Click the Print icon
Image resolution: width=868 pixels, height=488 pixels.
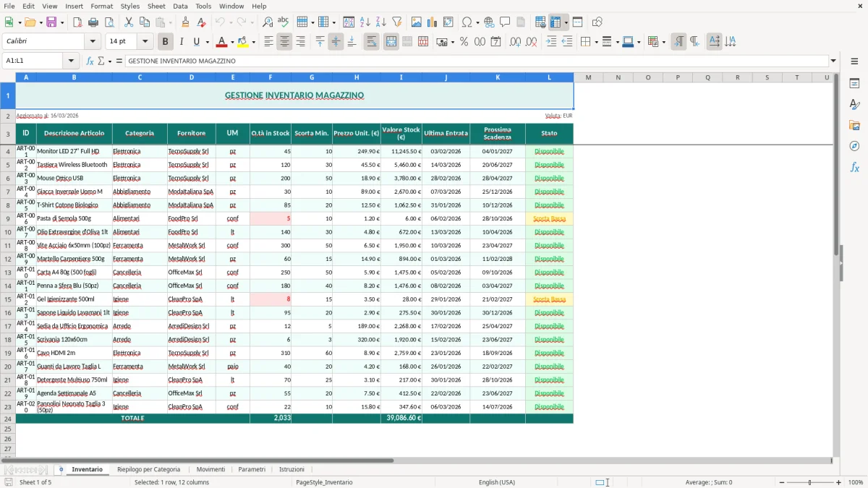click(x=93, y=22)
